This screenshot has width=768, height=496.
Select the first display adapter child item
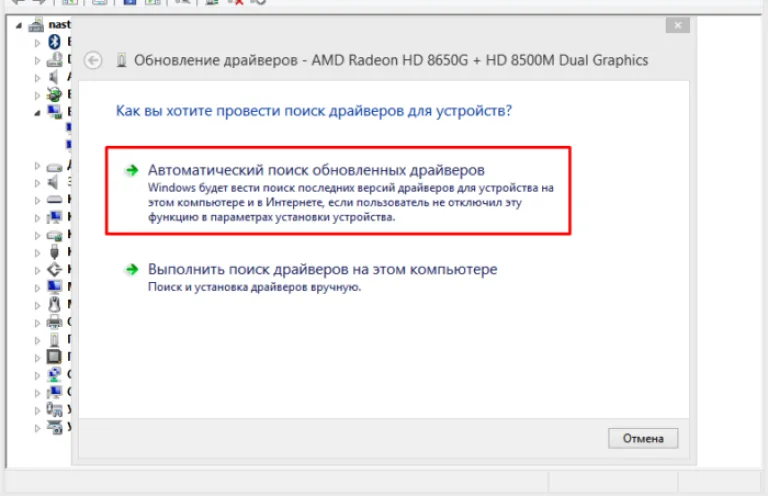pyautogui.click(x=69, y=127)
